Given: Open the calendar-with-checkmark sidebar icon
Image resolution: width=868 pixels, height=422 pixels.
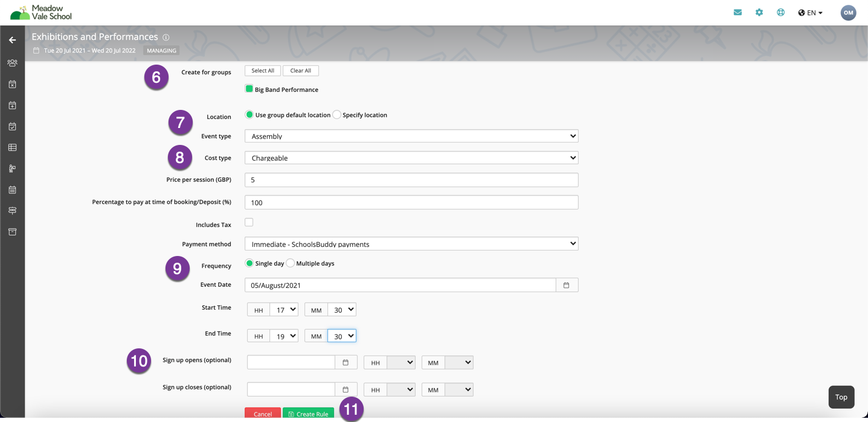Looking at the screenshot, I should [12, 127].
